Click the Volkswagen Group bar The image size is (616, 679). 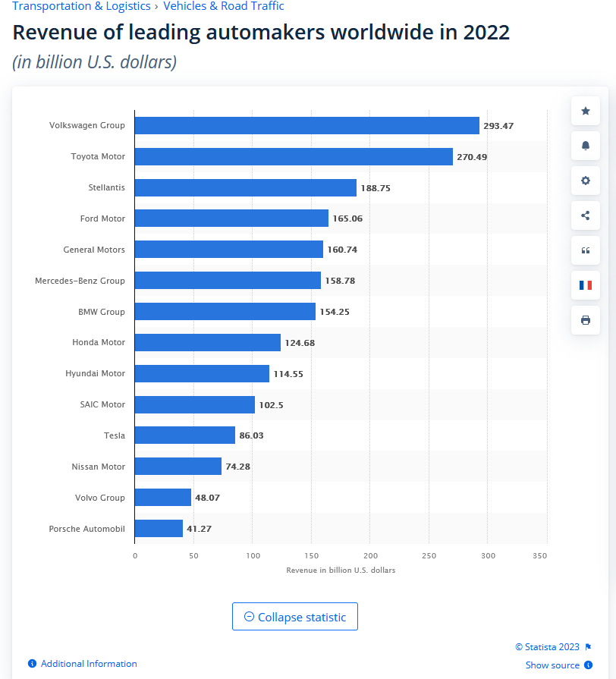click(x=307, y=125)
